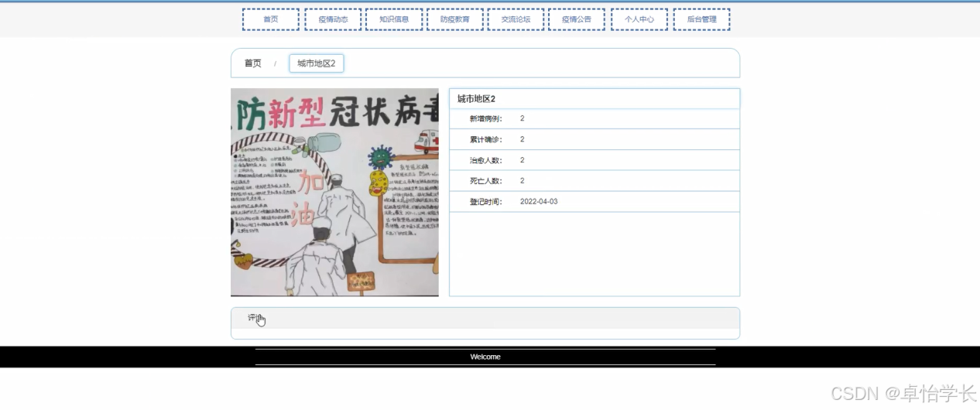Image resolution: width=980 pixels, height=410 pixels.
Task: Navigate to 交流论坛
Action: [x=516, y=19]
